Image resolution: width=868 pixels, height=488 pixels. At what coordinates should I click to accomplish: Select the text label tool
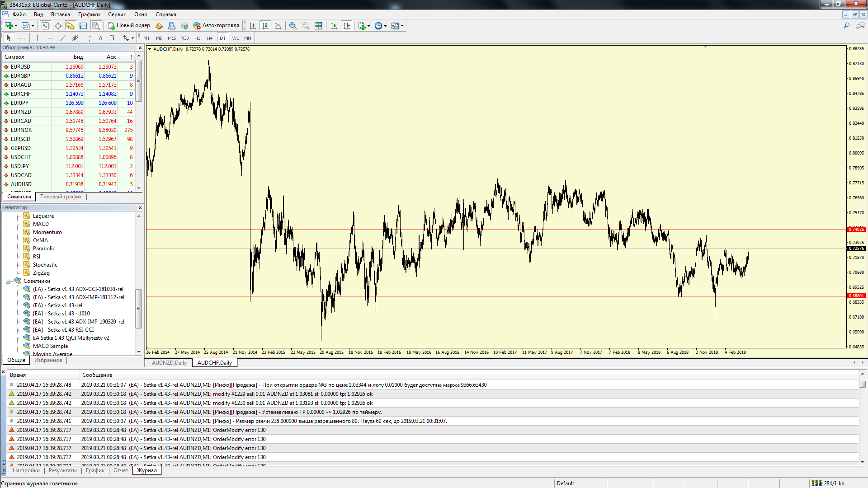click(x=113, y=38)
